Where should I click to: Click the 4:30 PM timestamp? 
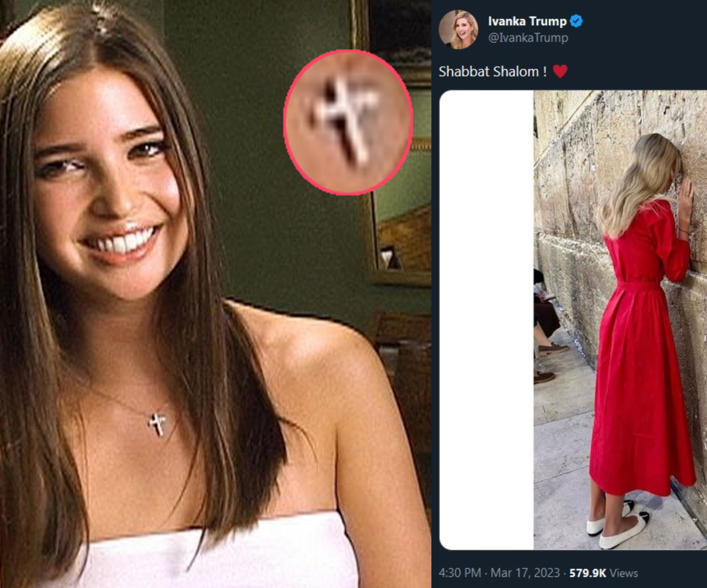coord(460,573)
